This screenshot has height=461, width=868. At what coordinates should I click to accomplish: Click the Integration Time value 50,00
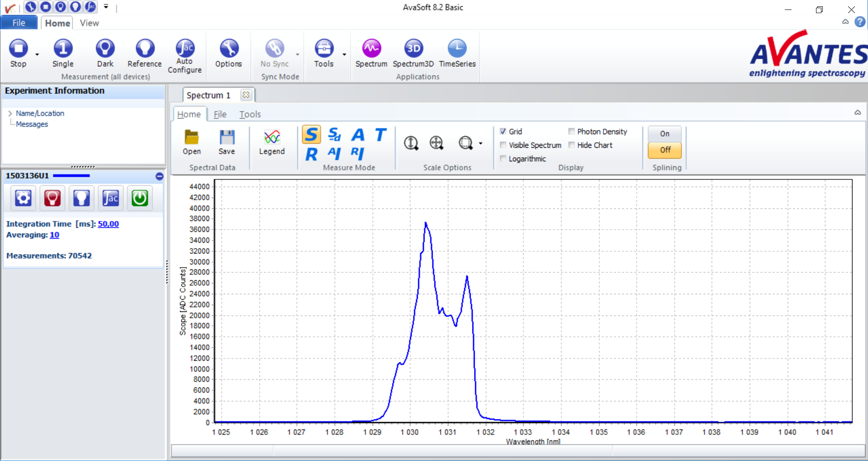coord(108,224)
